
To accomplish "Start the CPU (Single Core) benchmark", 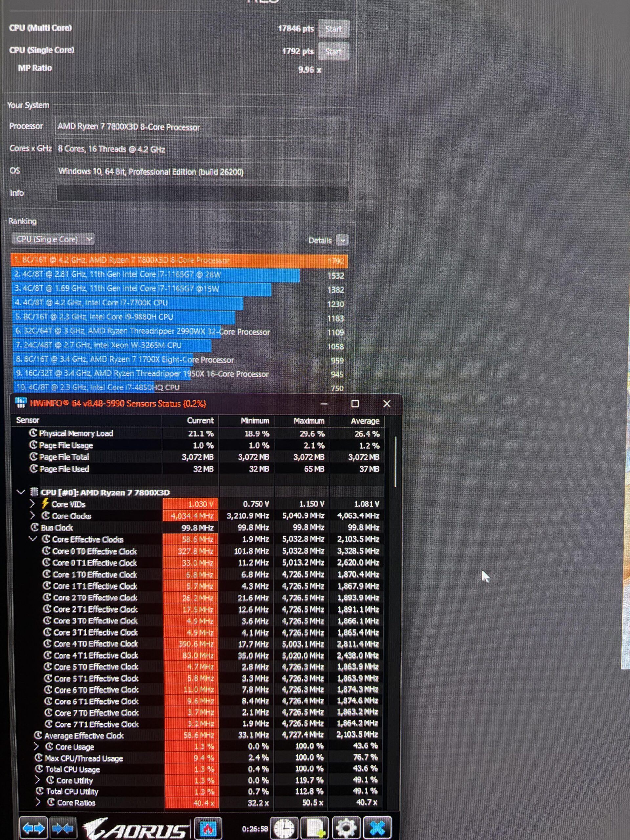I will point(333,51).
